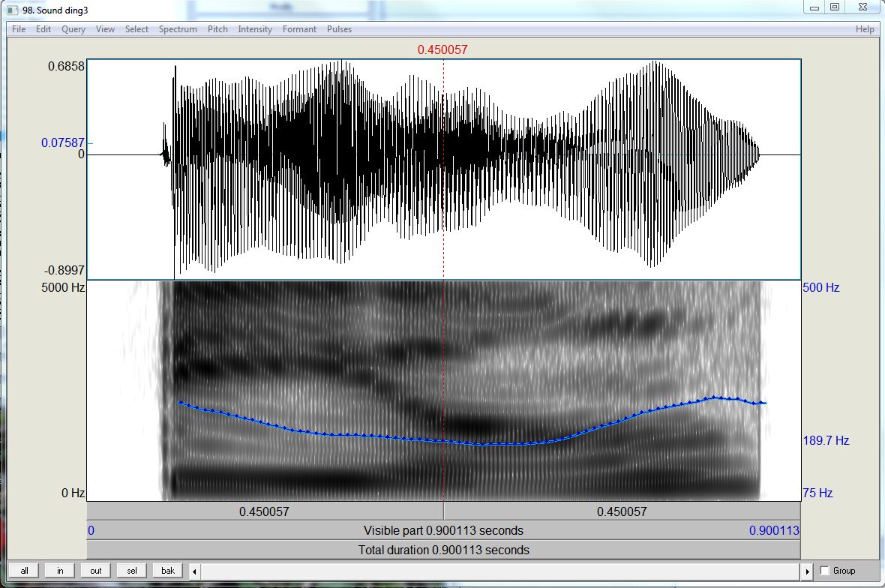Click the 189.7 Hz pitch value
Screen dimensions: 885x588
(826, 440)
